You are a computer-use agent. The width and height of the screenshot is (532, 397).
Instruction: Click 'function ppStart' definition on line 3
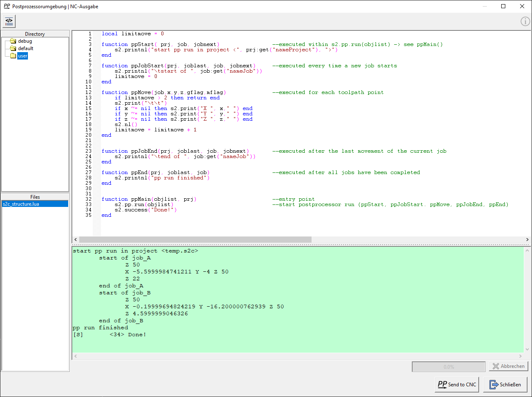click(161, 44)
